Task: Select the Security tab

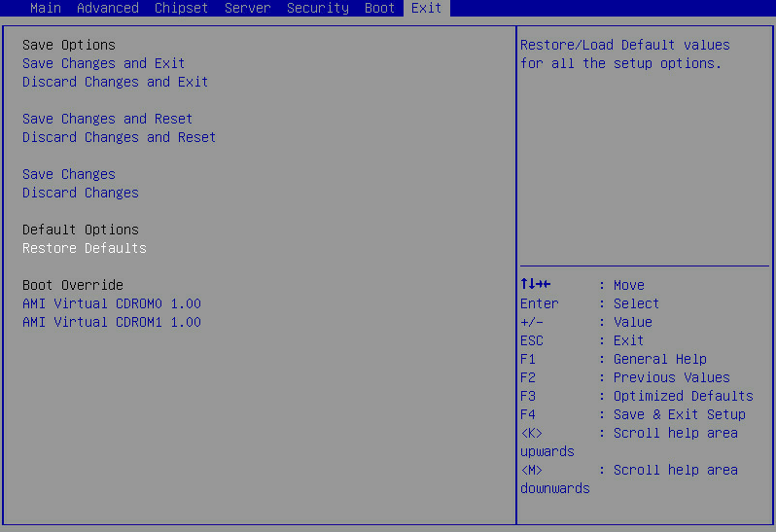Action: [x=318, y=8]
